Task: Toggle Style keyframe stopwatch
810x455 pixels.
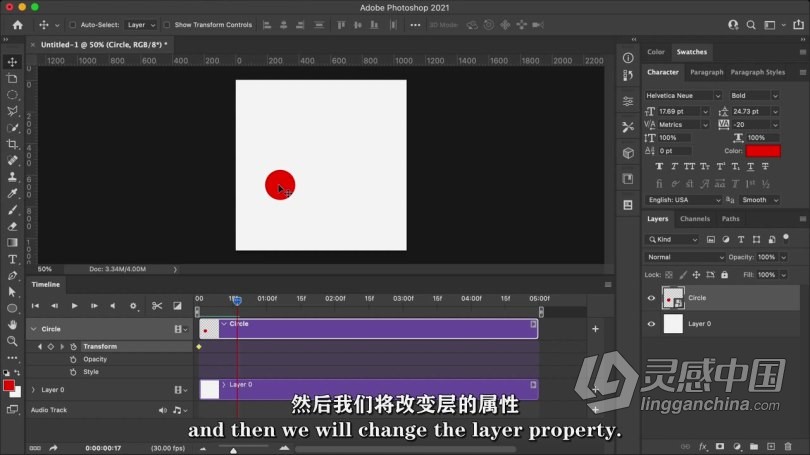Action: point(73,372)
